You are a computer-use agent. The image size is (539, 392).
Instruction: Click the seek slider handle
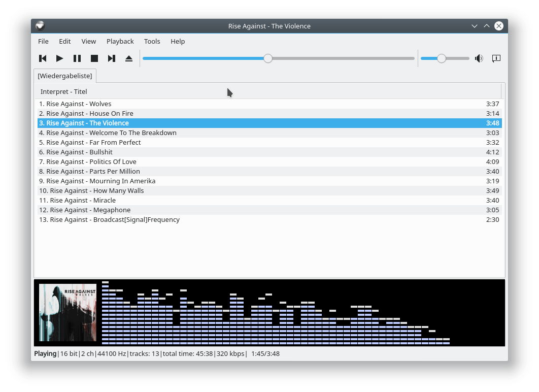pos(268,58)
